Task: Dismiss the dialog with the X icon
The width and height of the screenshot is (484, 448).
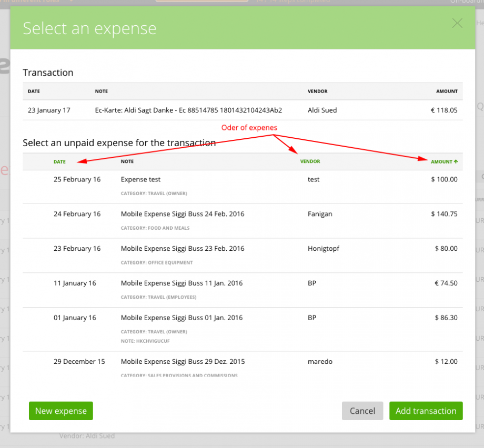Action: coord(457,23)
